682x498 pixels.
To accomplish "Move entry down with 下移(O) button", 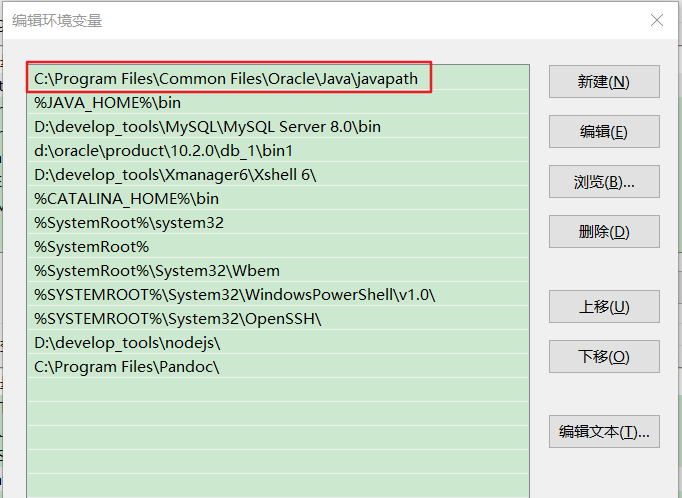I will [x=603, y=357].
